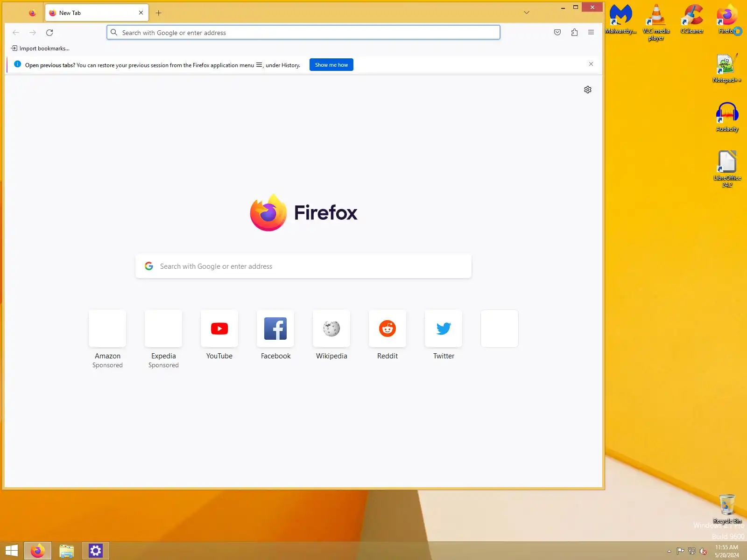Click Firefox in the taskbar
The width and height of the screenshot is (747, 560).
tap(38, 551)
